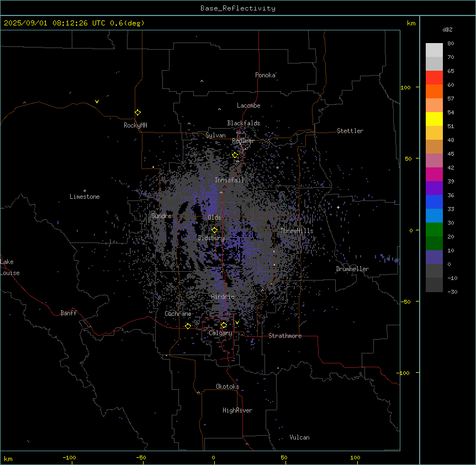
Task: Click the yellow diamond marker south of RedDeer
Action: (x=235, y=155)
